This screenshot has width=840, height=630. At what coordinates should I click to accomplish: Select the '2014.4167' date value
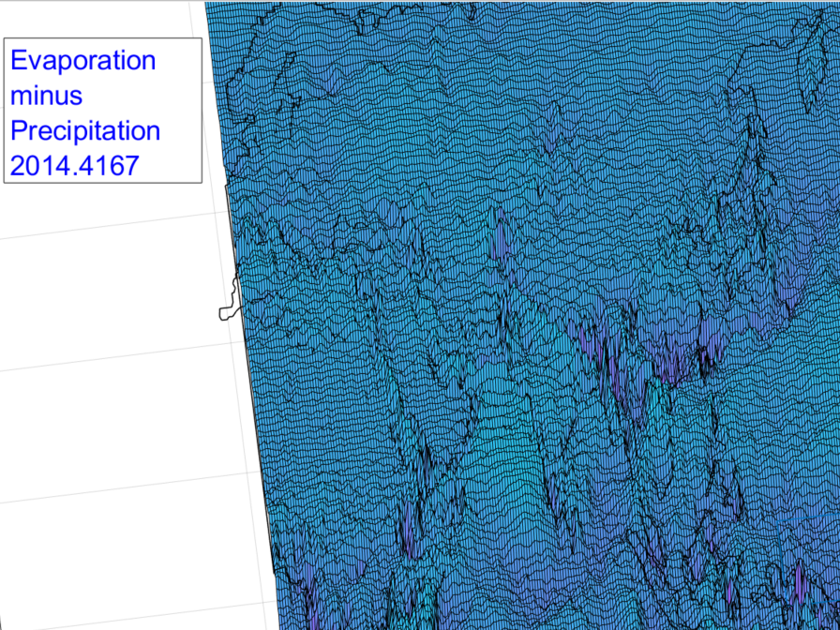pyautogui.click(x=74, y=166)
